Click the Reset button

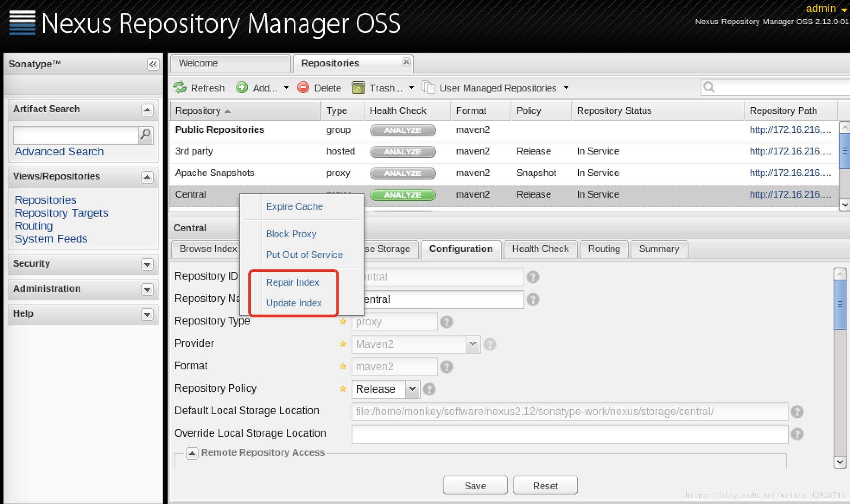point(545,485)
